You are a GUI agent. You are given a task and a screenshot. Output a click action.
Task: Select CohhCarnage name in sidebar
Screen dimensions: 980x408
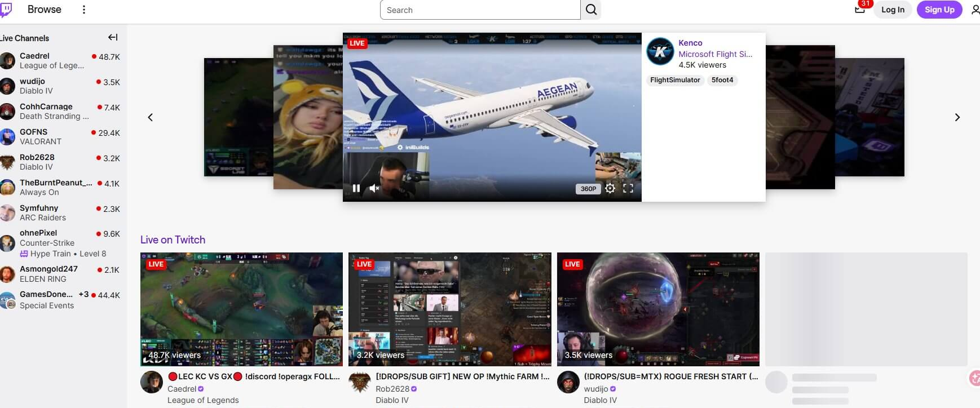tap(46, 107)
